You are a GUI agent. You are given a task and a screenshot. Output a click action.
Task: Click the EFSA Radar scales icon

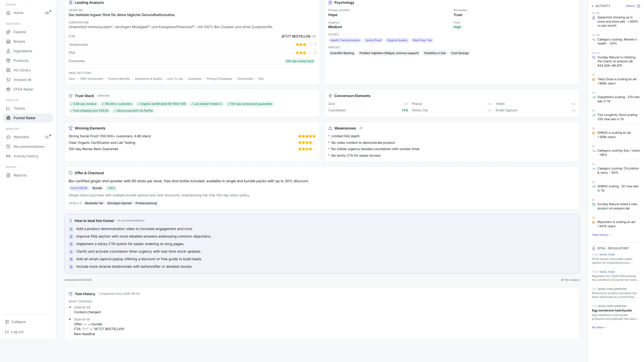coord(8,89)
